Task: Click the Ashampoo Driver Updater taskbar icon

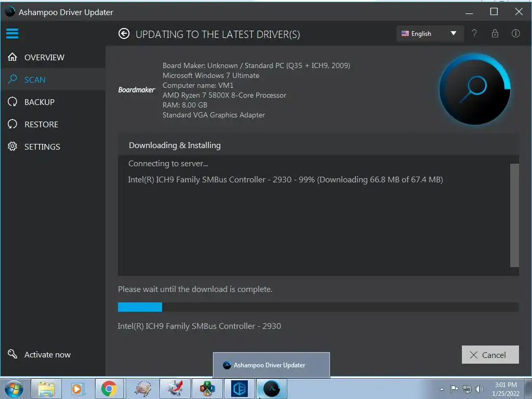Action: (271, 389)
